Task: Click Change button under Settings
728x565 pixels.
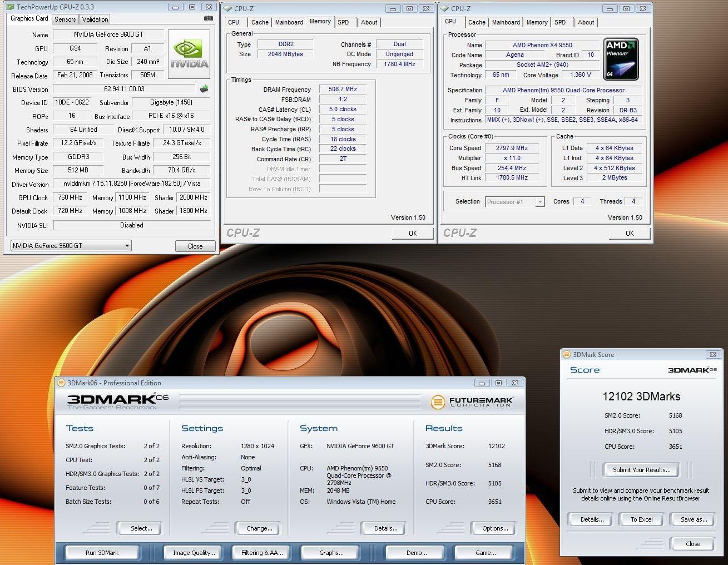Action: tap(259, 528)
